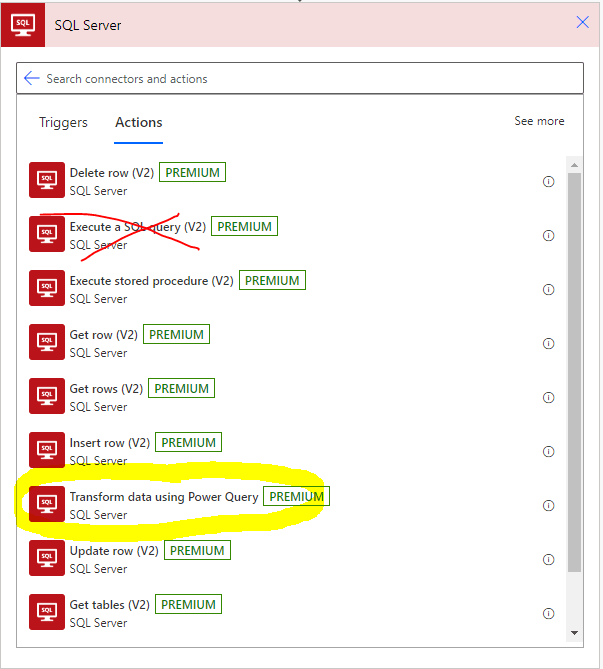
Task: Select the Actions tab
Action: (x=139, y=122)
